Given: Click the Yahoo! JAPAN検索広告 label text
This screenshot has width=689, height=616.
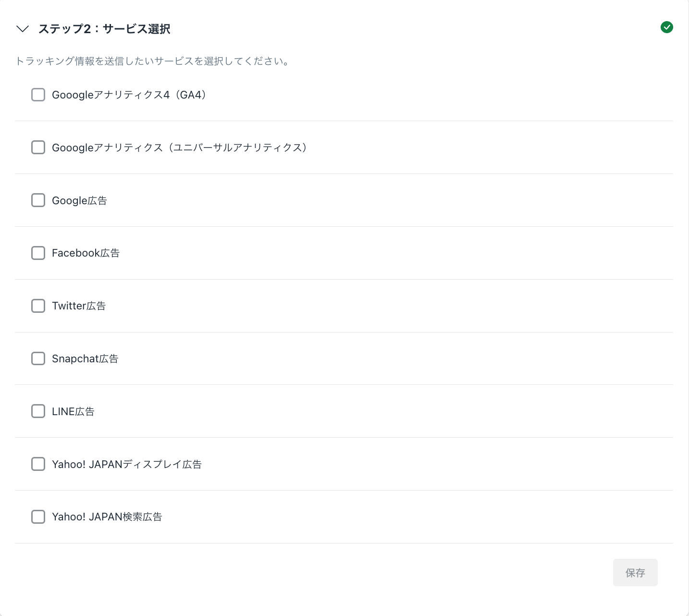Looking at the screenshot, I should [107, 517].
